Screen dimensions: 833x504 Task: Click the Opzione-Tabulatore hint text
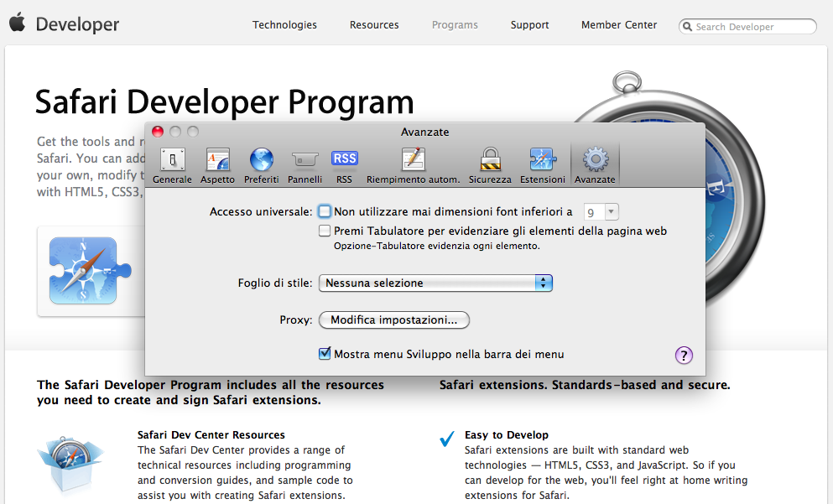pyautogui.click(x=437, y=246)
